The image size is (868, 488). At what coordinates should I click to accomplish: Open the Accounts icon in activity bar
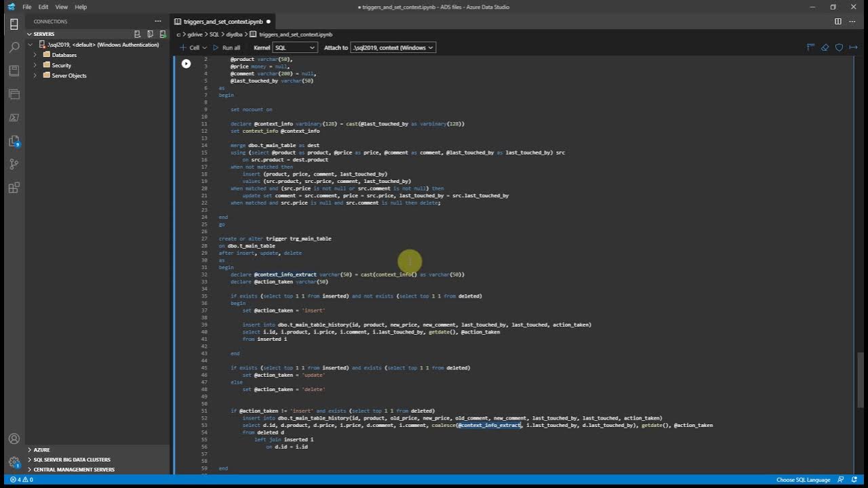coord(14,439)
